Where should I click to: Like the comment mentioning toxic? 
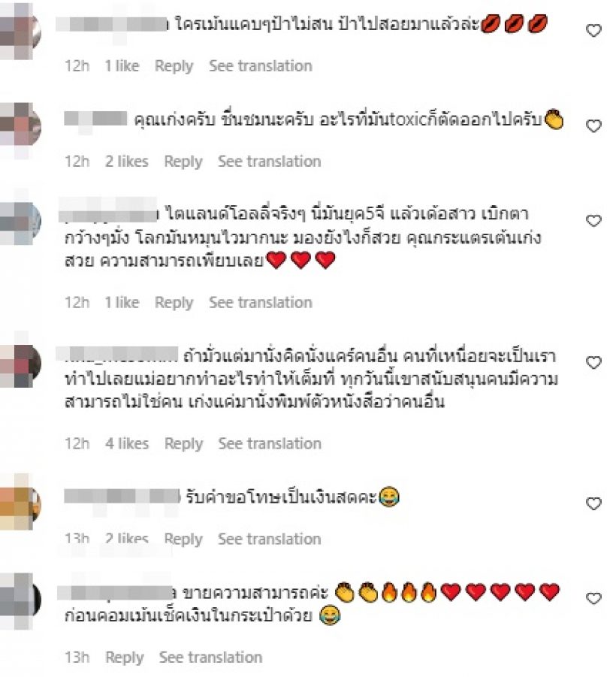[593, 125]
